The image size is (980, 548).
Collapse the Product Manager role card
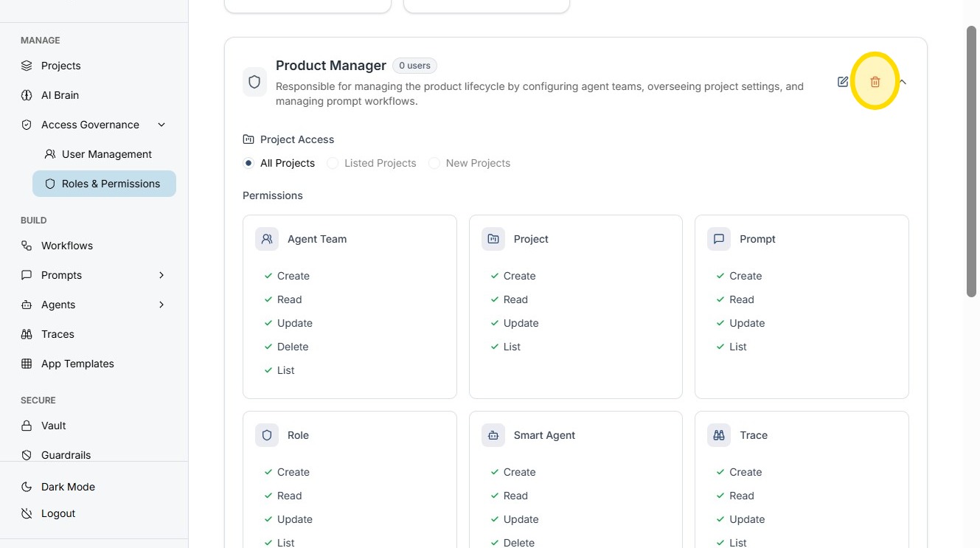coord(903,82)
